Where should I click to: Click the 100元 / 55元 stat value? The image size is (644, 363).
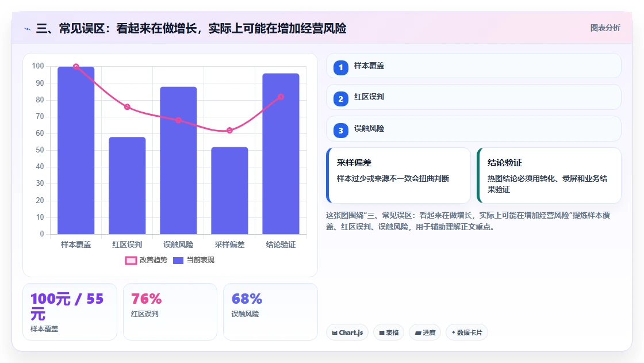(x=67, y=307)
